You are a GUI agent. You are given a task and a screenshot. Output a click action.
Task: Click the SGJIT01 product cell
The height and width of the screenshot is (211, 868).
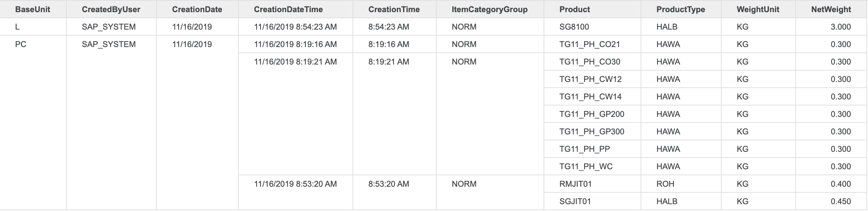[x=575, y=202]
